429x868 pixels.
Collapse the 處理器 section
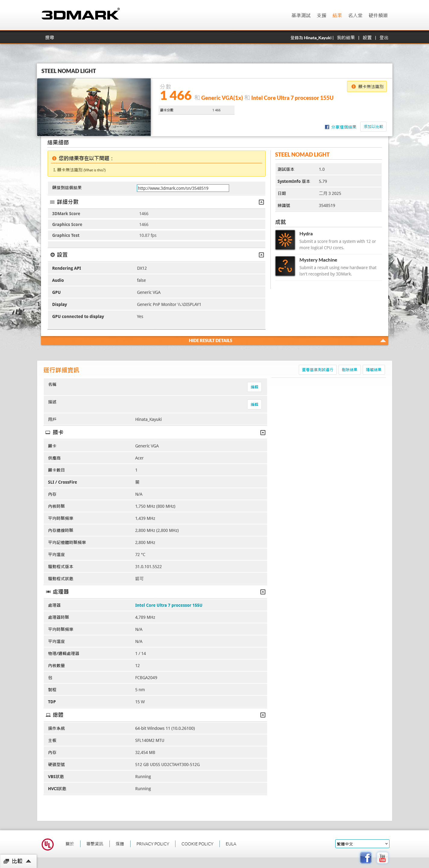tap(263, 592)
